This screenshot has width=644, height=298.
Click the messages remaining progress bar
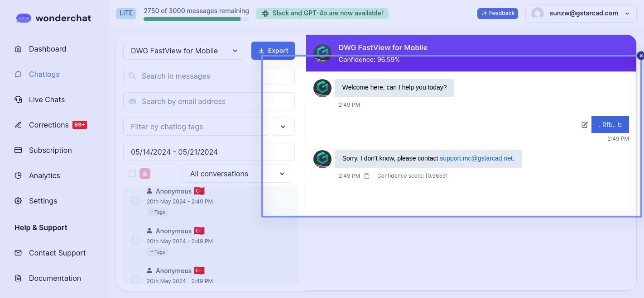coord(196,19)
